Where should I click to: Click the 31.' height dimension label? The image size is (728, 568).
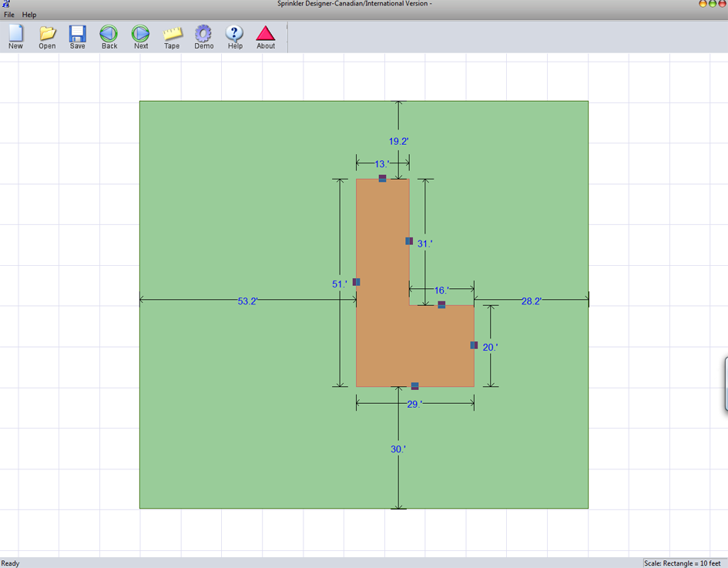[x=424, y=244]
